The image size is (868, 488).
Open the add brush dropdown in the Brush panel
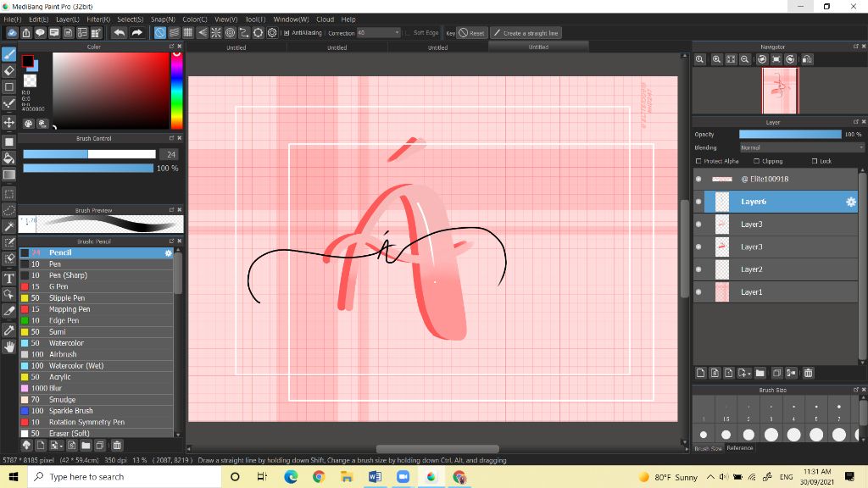point(56,445)
